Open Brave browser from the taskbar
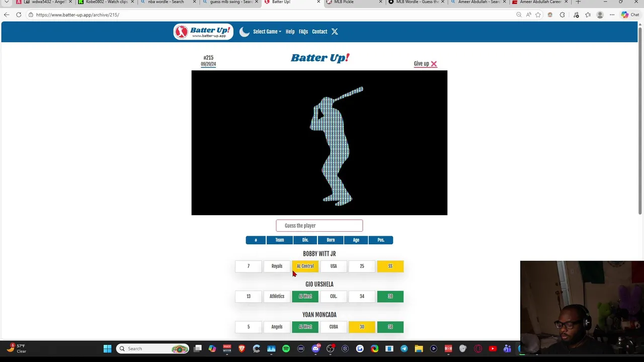The width and height of the screenshot is (644, 362). pos(242,349)
